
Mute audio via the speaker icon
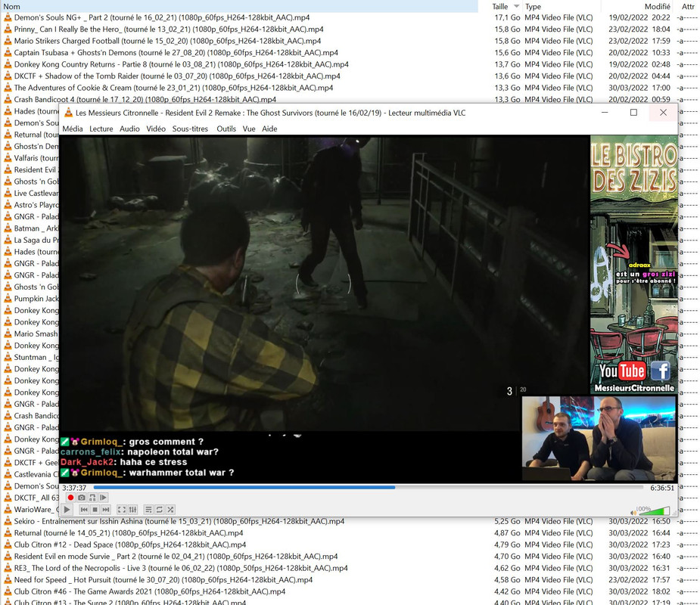click(633, 512)
